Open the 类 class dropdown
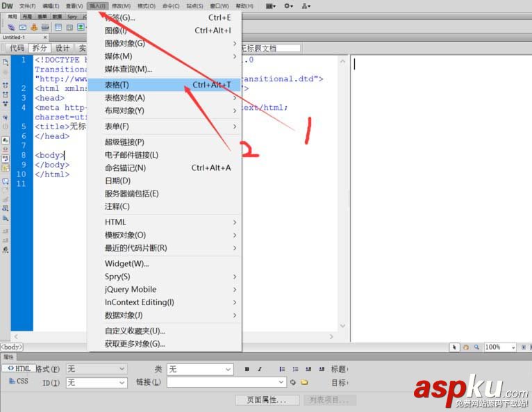The height and width of the screenshot is (412, 532). (200, 369)
